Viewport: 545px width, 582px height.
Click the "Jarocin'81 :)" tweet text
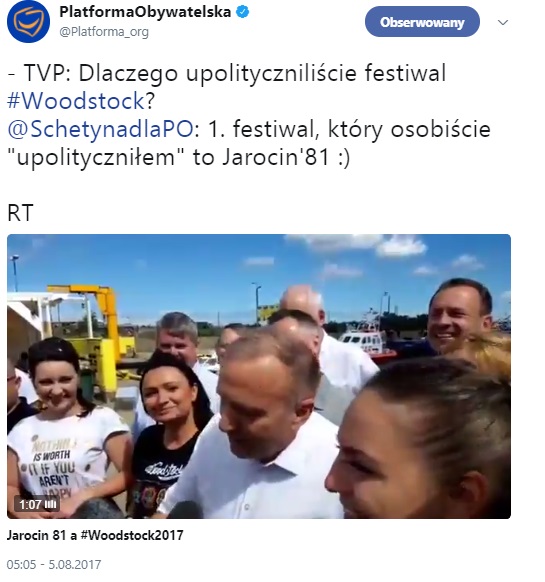(286, 157)
